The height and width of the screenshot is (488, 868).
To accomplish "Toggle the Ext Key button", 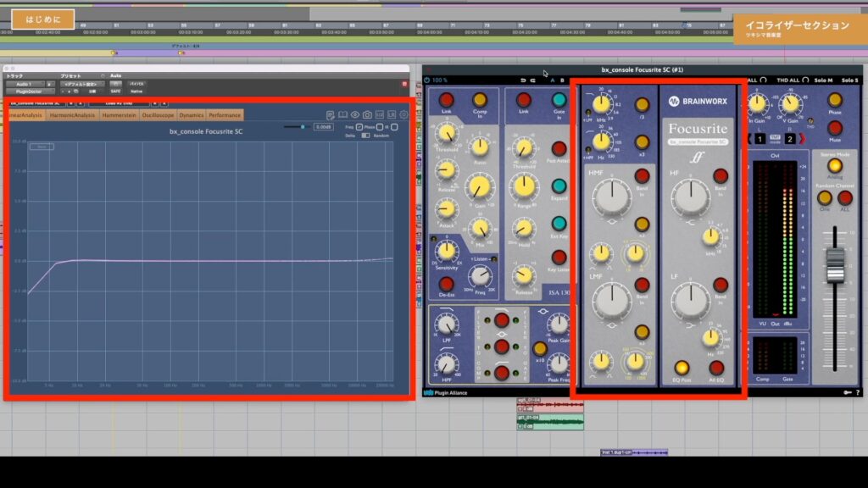I will coord(559,224).
